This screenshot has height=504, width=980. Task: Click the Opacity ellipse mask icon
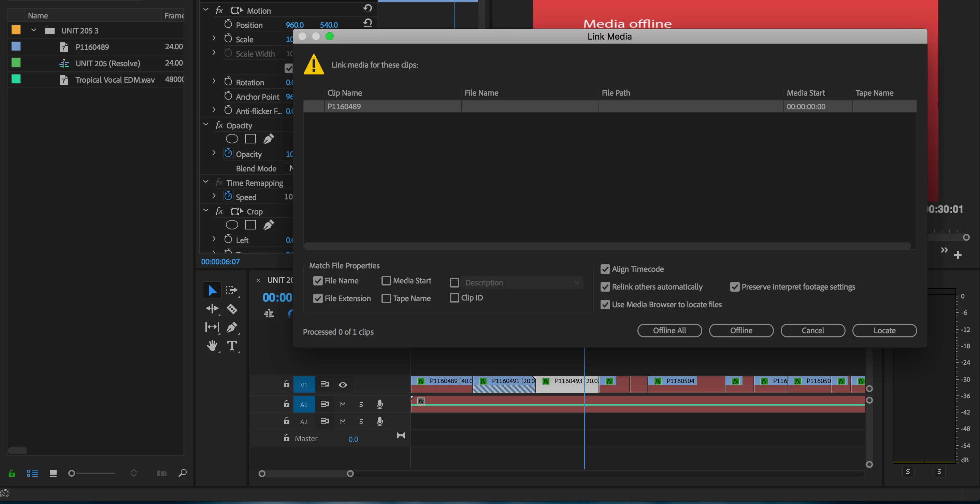click(x=232, y=139)
